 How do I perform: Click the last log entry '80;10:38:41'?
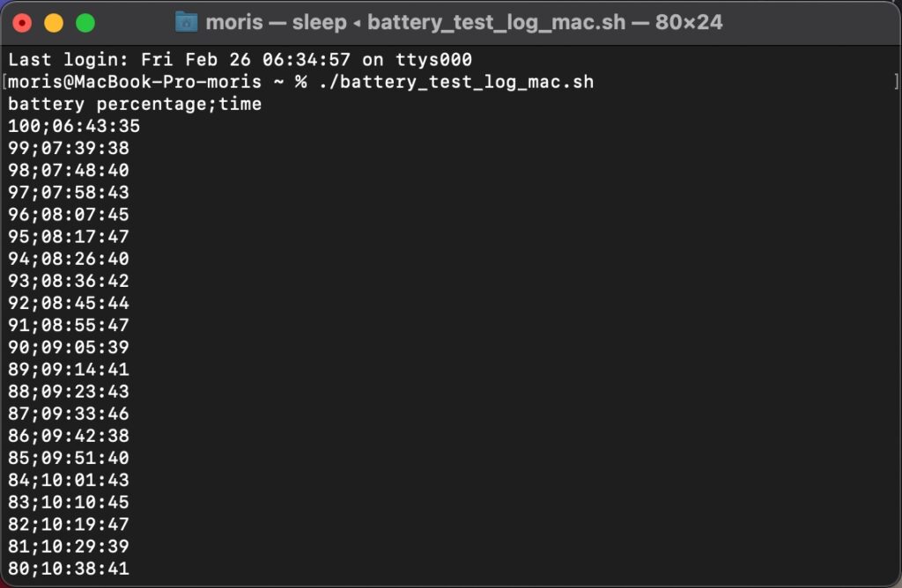(69, 569)
